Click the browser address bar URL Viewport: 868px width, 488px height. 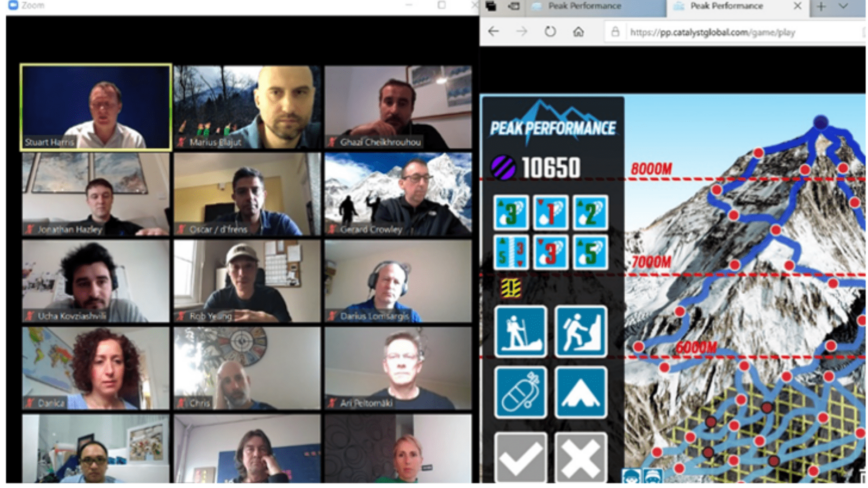tap(712, 33)
